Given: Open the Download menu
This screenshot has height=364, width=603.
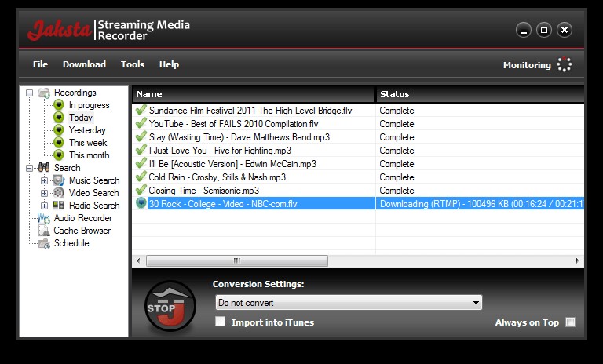Looking at the screenshot, I should [84, 64].
